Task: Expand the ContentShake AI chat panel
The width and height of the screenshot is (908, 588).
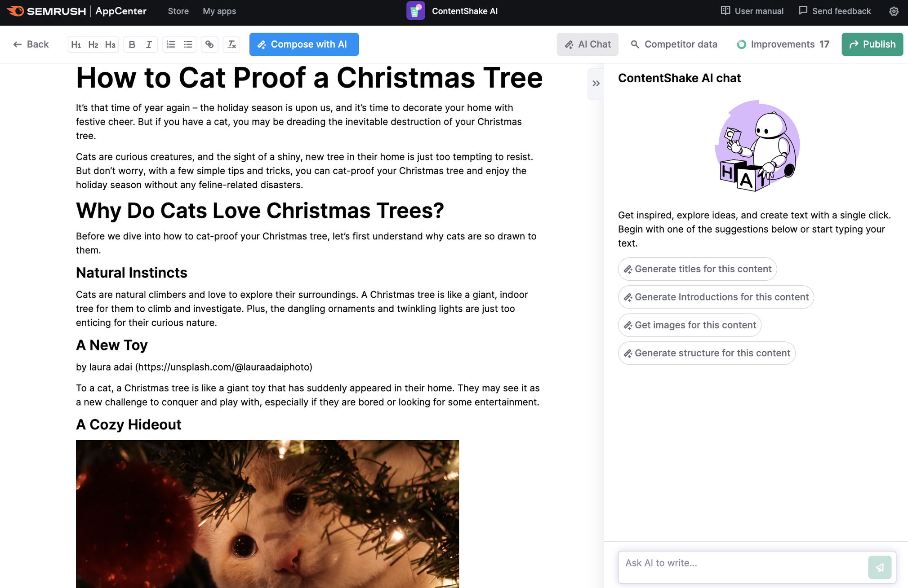Action: (x=596, y=84)
